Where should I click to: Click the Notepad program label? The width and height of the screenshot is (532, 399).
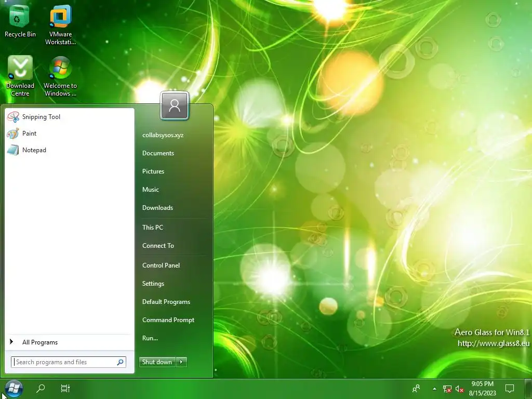34,150
